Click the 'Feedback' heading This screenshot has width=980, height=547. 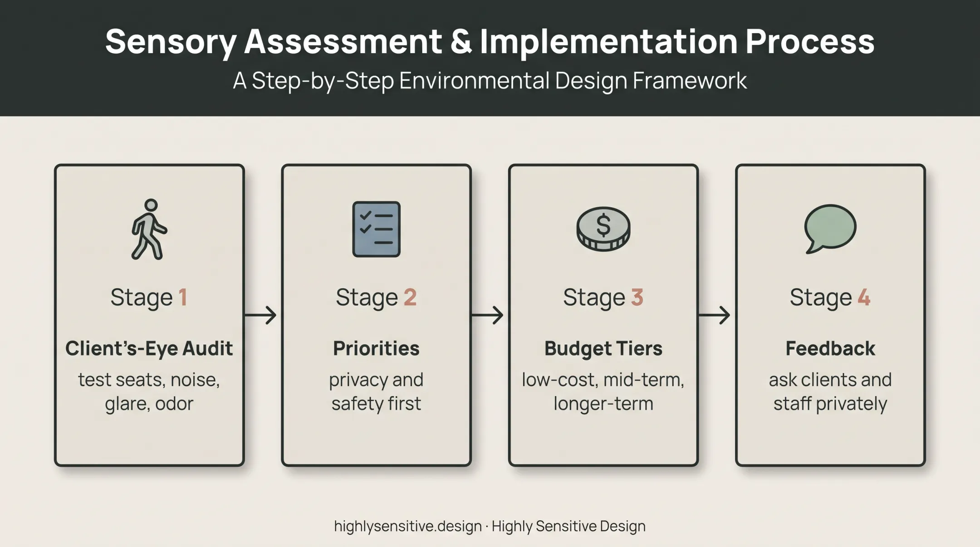pos(830,348)
